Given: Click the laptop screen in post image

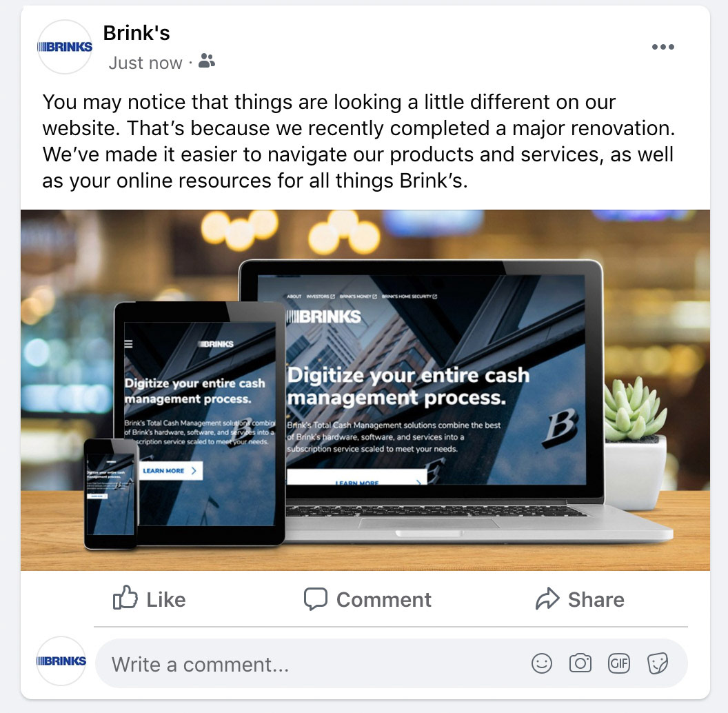Looking at the screenshot, I should pos(421,379).
